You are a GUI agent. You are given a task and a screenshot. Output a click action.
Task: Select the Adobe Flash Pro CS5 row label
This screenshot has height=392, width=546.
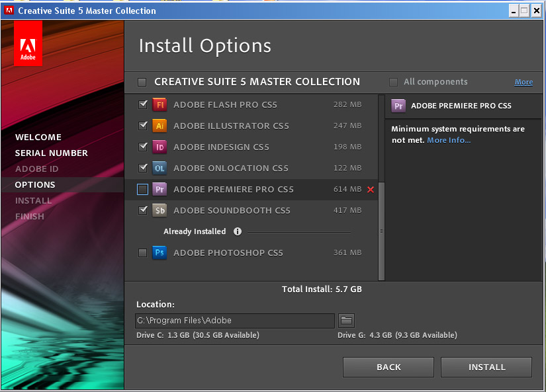click(225, 104)
